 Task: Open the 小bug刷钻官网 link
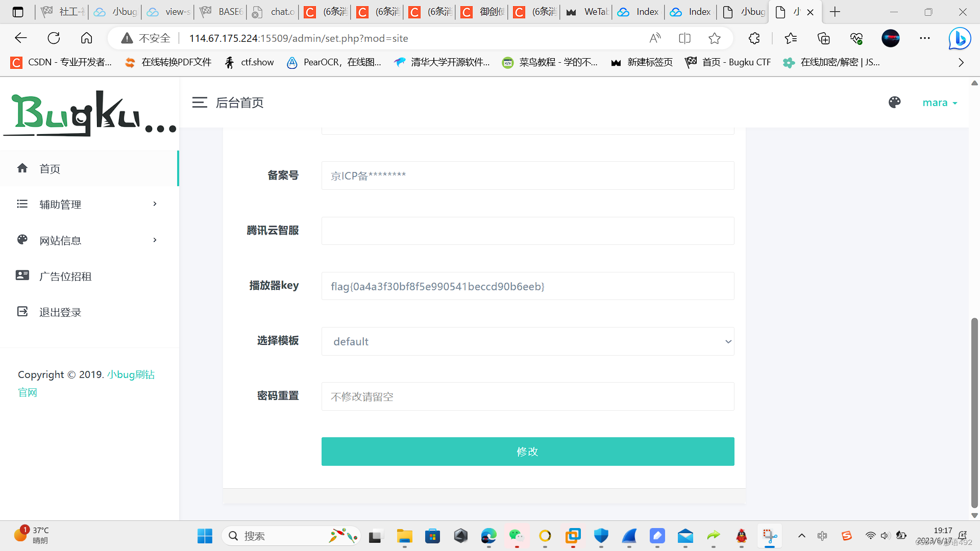(x=131, y=374)
